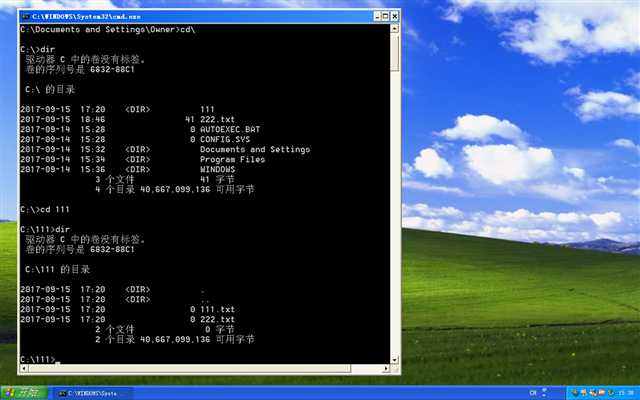Click the 'C:\111 的目录' heading
Image resolution: width=640 pixels, height=400 pixels.
[58, 269]
